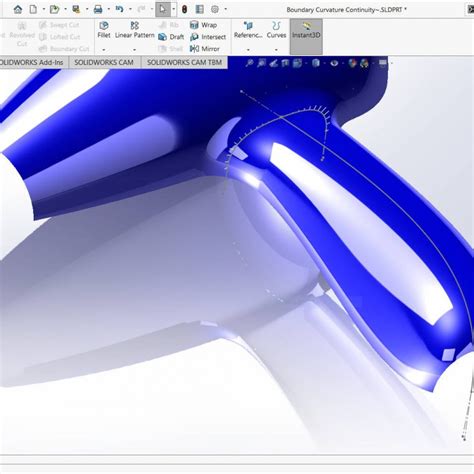Open the Options gear icon

coord(215,9)
